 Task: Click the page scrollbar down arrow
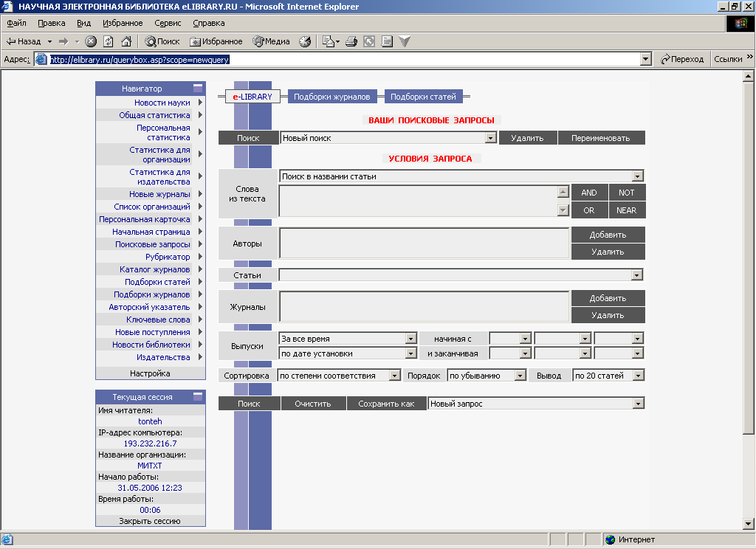748,523
